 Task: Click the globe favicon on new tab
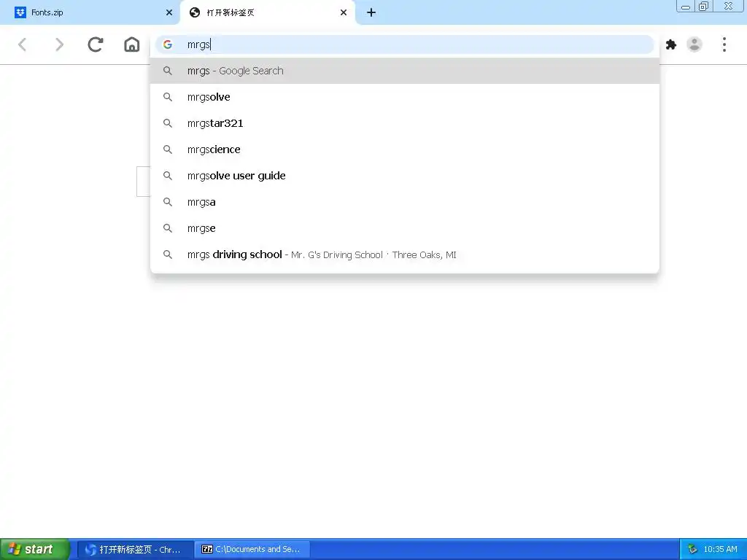[x=194, y=12]
